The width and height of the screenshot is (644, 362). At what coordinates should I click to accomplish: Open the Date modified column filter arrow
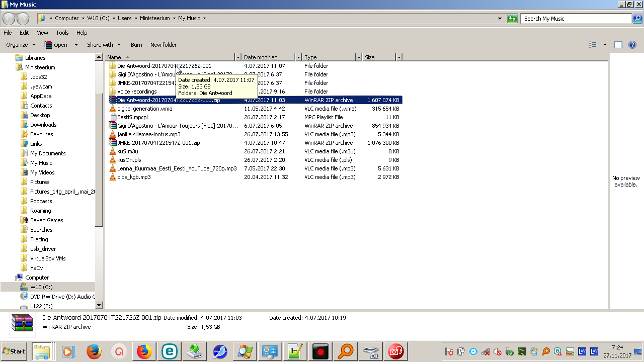298,57
